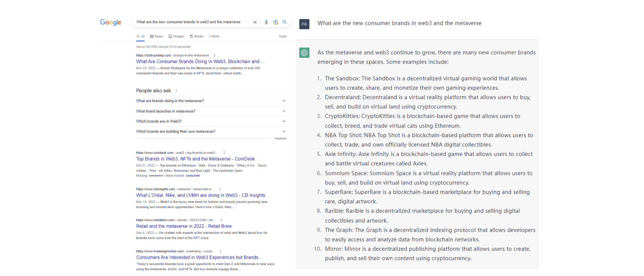
Task: Click the ChatGPT logo icon
Action: (304, 53)
